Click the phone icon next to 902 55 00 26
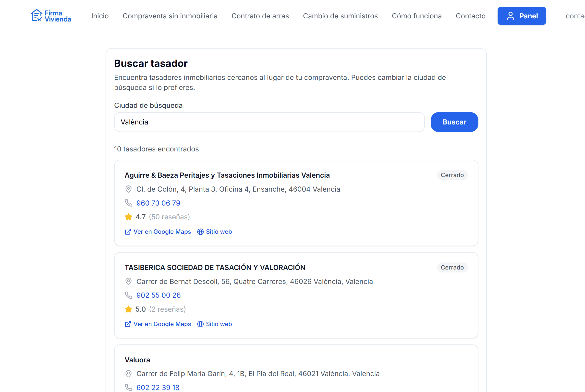The height and width of the screenshot is (392, 585). pyautogui.click(x=129, y=295)
